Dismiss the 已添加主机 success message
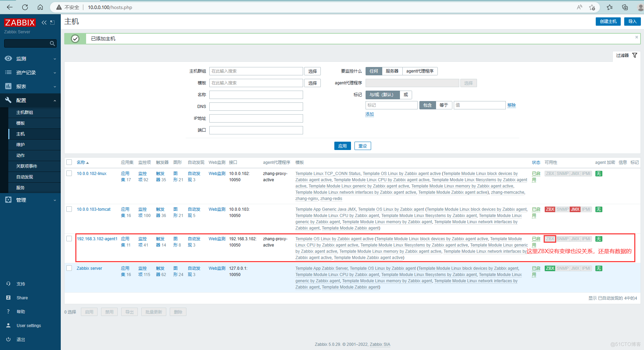The width and height of the screenshot is (644, 350). pyautogui.click(x=637, y=37)
